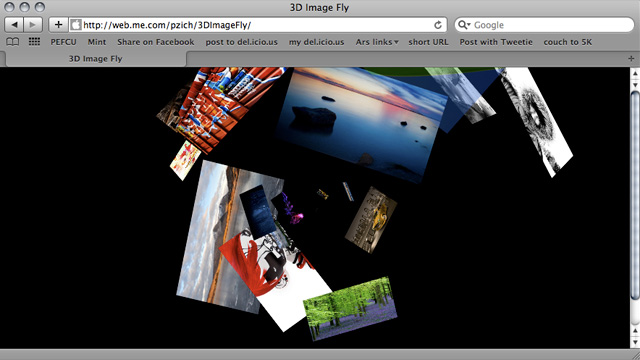Open the bookmarks book icon
640x360 pixels.
pos(13,42)
